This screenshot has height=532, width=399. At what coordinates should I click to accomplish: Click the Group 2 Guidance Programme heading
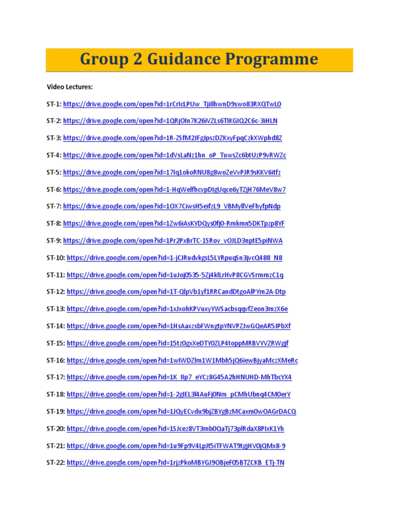(x=199, y=59)
